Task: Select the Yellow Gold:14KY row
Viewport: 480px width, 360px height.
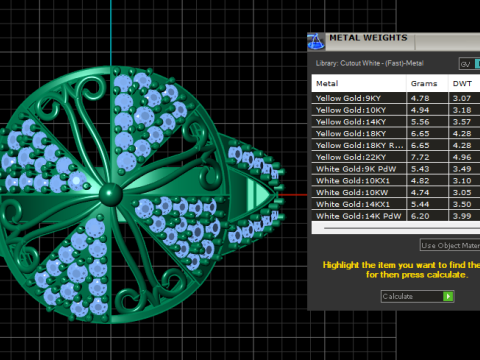Action: coord(396,122)
